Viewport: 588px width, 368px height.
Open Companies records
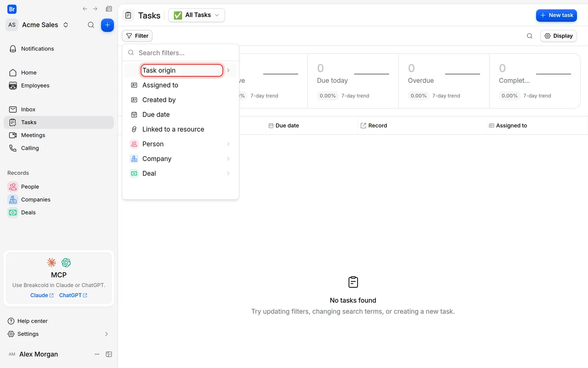tap(59, 199)
